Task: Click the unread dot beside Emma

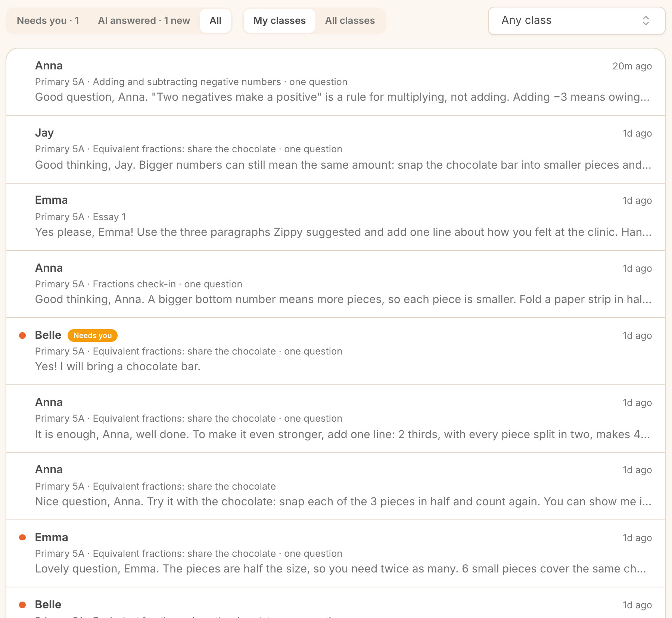Action: coord(22,537)
